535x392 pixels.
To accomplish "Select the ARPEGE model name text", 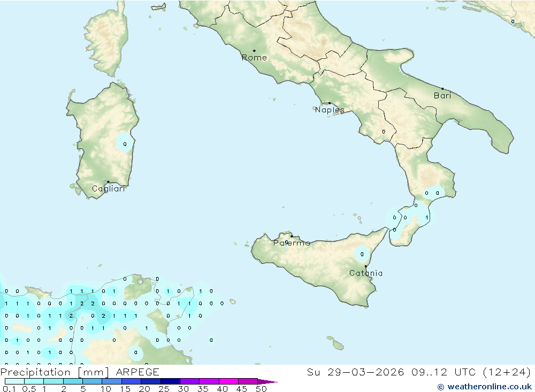I will [x=137, y=372].
